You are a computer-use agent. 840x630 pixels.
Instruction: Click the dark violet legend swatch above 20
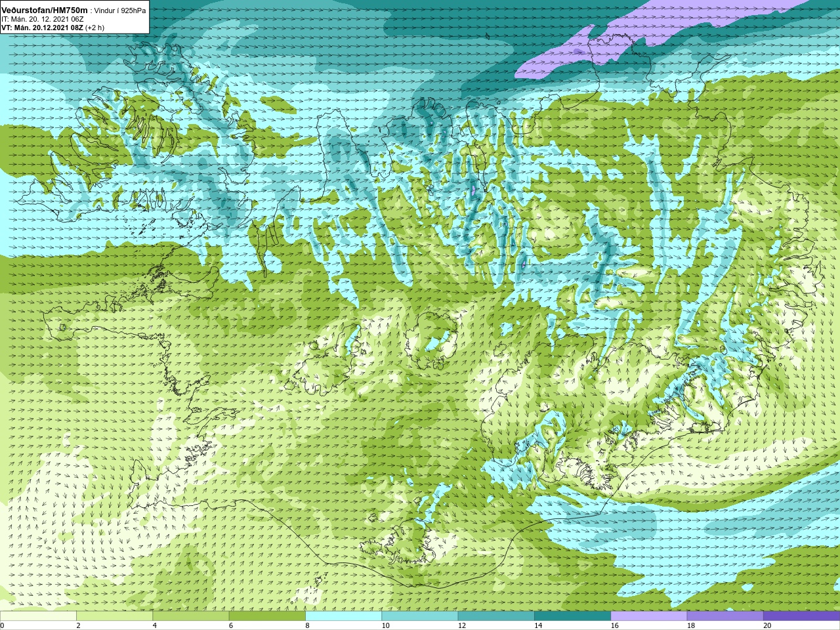tap(802, 616)
